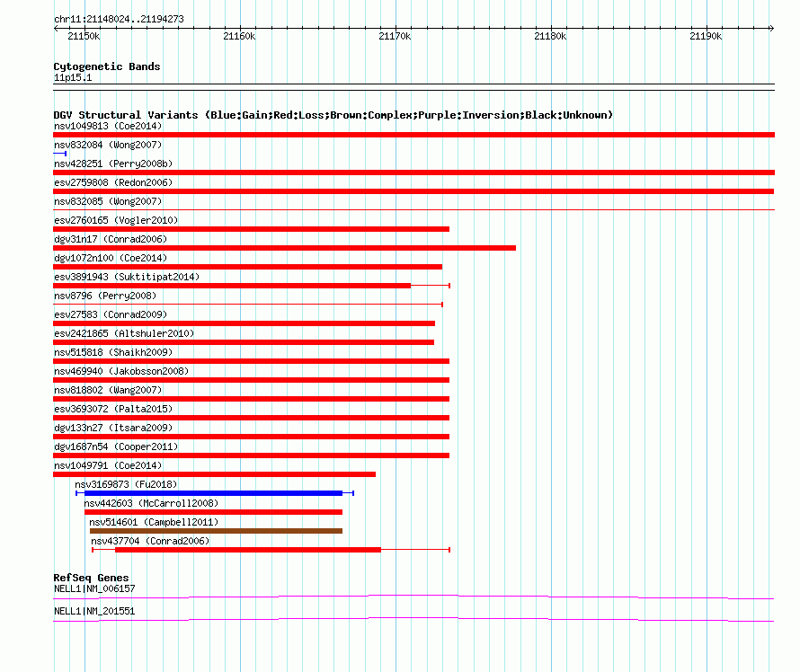Select the red bar of nsv437704
Image resolution: width=800 pixels, height=672 pixels.
[x=248, y=550]
